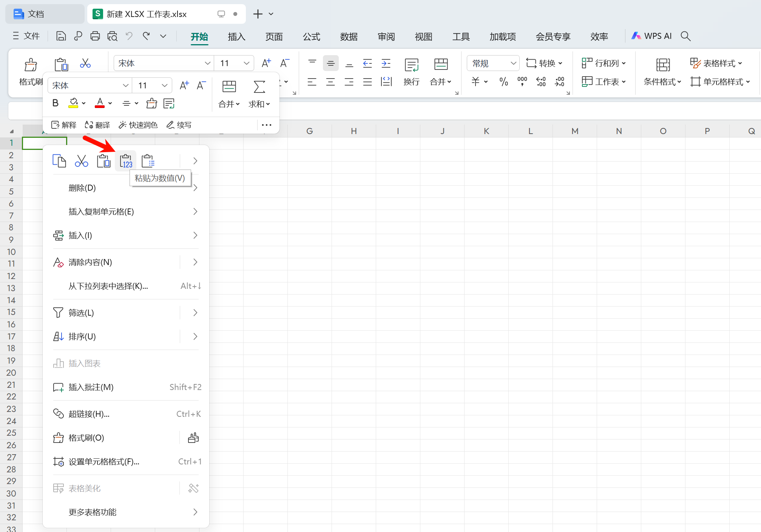The width and height of the screenshot is (761, 532).
Task: Choose 设置单元格格式(F)... in context menu
Action: [104, 461]
